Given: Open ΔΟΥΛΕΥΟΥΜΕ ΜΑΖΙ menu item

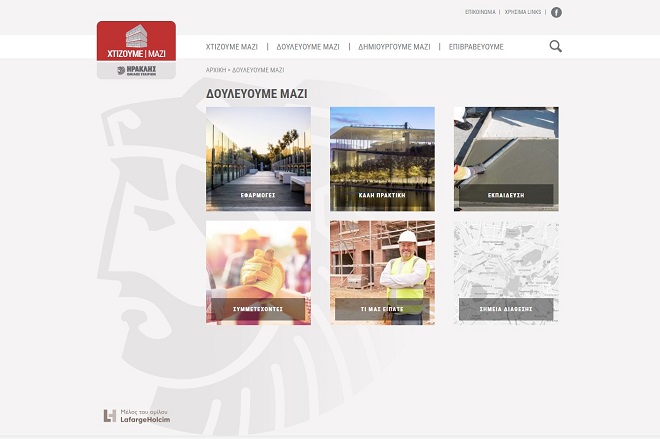Looking at the screenshot, I should [308, 47].
